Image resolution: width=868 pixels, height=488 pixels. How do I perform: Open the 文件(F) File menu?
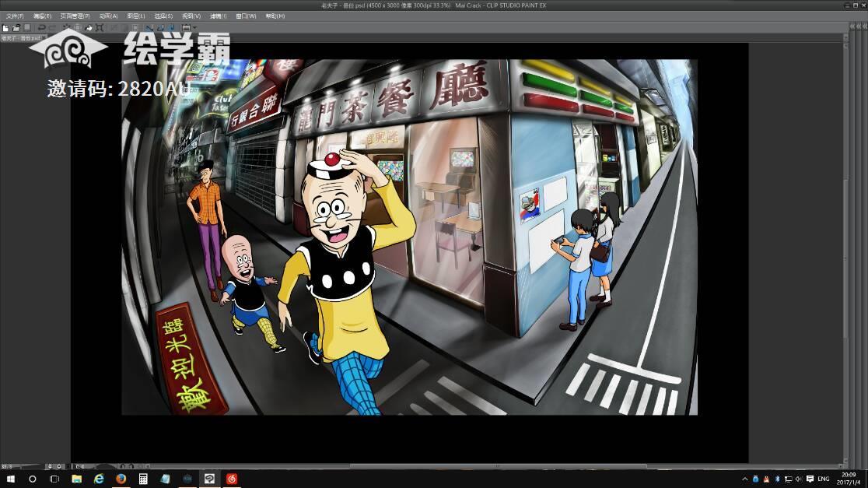(x=15, y=16)
